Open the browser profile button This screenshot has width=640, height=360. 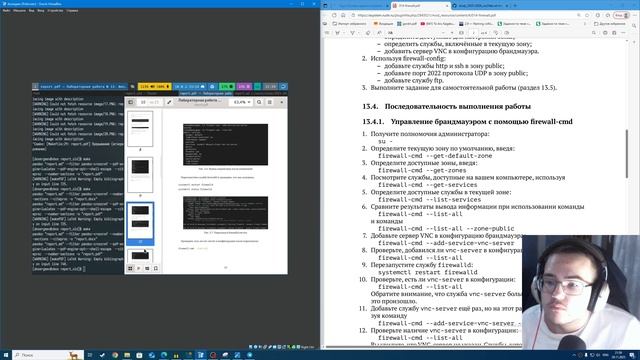622,15
